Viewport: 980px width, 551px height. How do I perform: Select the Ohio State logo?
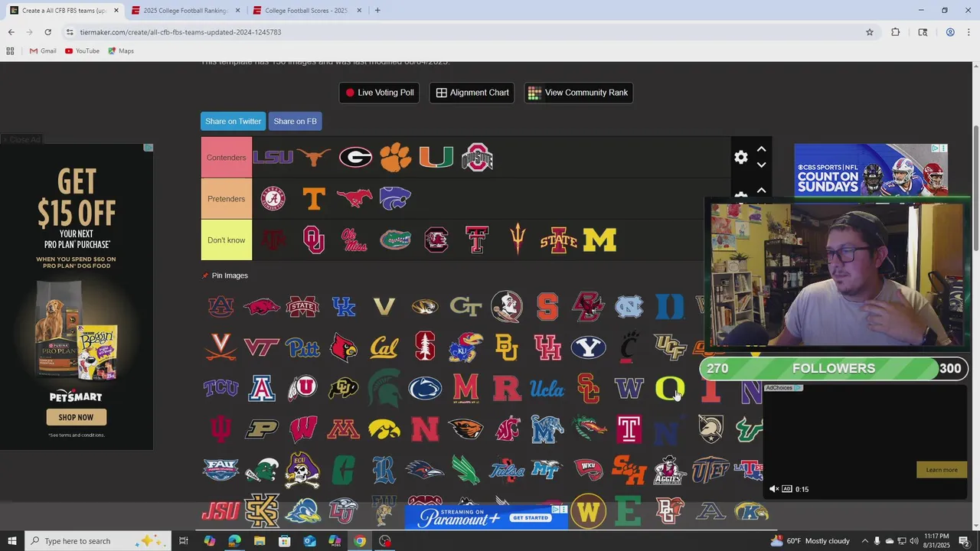point(477,158)
